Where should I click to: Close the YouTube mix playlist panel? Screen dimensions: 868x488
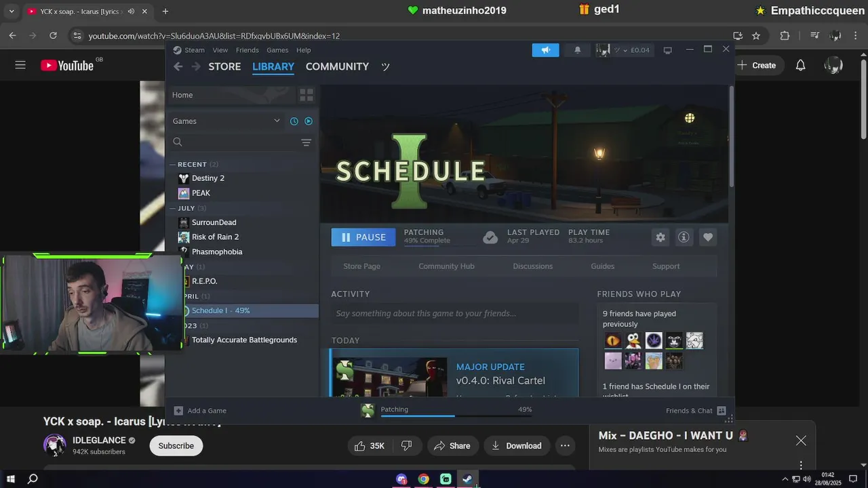click(x=801, y=441)
